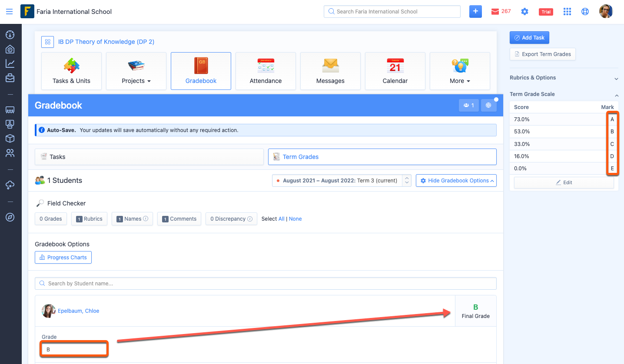Click the blue plus quick-add button
Image resolution: width=624 pixels, height=364 pixels.
point(476,12)
